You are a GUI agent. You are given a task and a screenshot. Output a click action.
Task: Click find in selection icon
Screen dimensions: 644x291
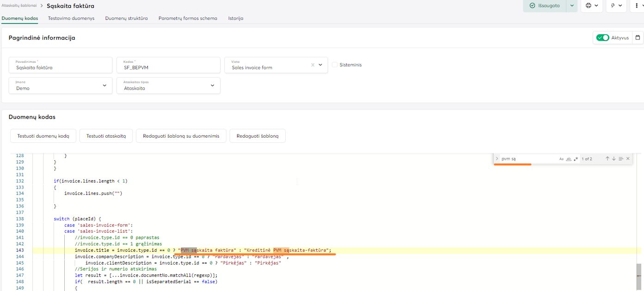621,158
